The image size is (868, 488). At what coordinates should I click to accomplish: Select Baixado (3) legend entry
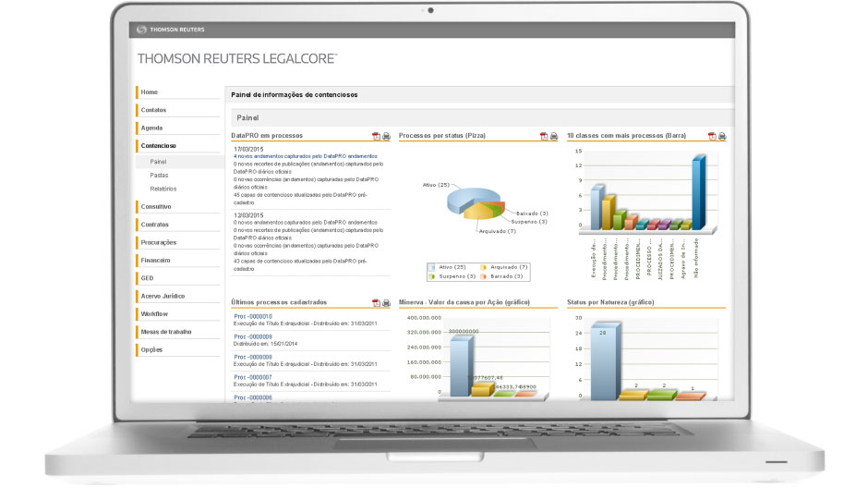(x=502, y=276)
